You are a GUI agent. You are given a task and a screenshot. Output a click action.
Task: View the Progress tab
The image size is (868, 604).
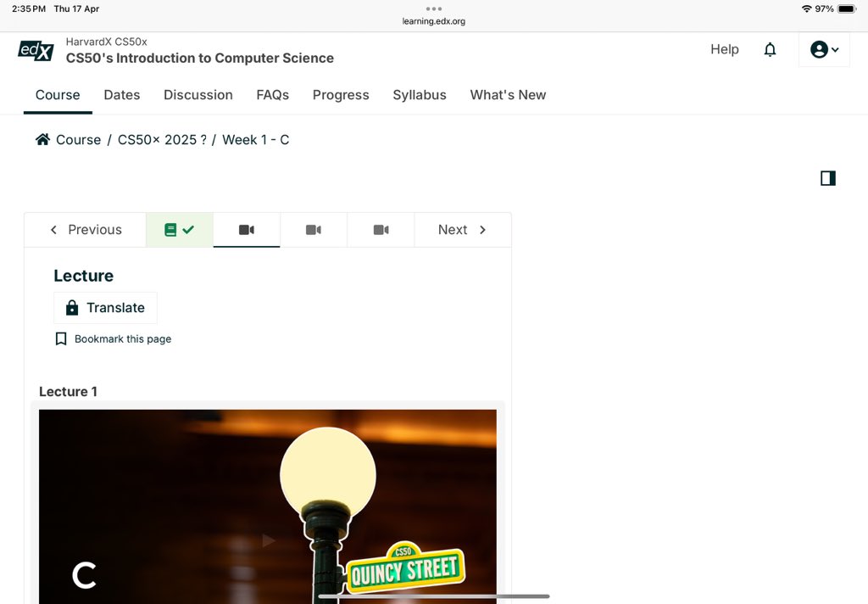341,95
